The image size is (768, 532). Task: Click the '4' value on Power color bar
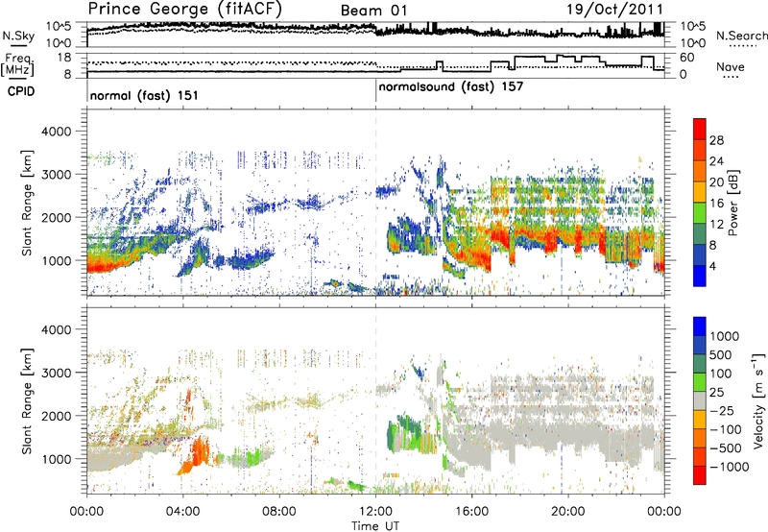coord(712,267)
